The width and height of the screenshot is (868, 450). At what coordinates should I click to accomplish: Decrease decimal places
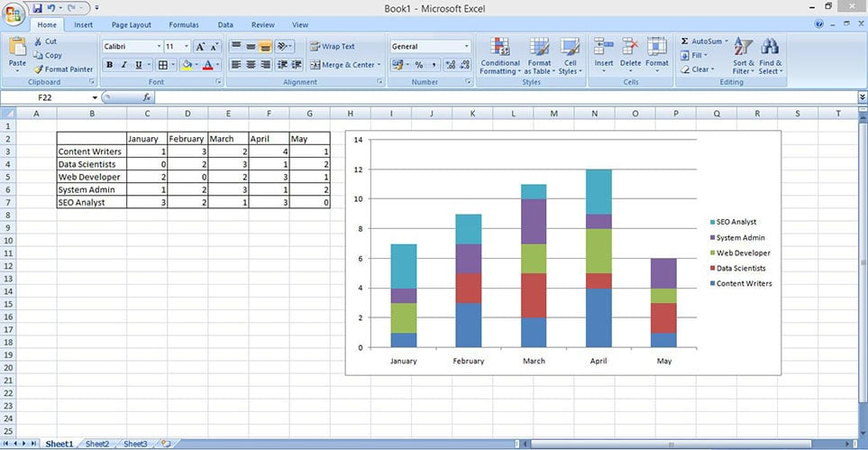click(465, 65)
